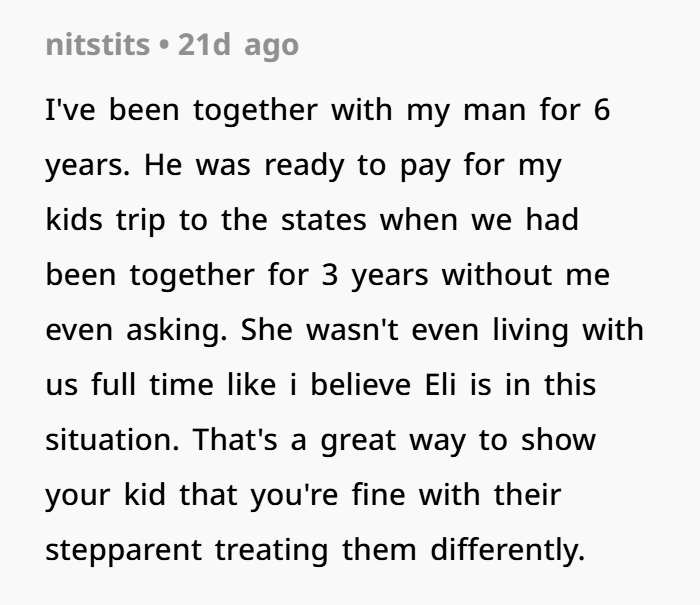Image resolution: width=700 pixels, height=605 pixels.
Task: Click the line starting "situation. That's a great"
Action: pos(321,440)
